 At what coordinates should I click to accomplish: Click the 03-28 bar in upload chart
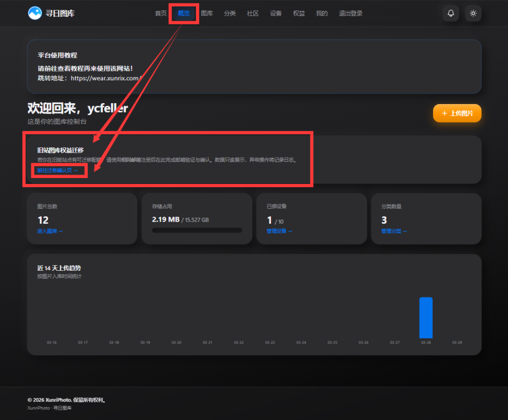[x=426, y=317]
